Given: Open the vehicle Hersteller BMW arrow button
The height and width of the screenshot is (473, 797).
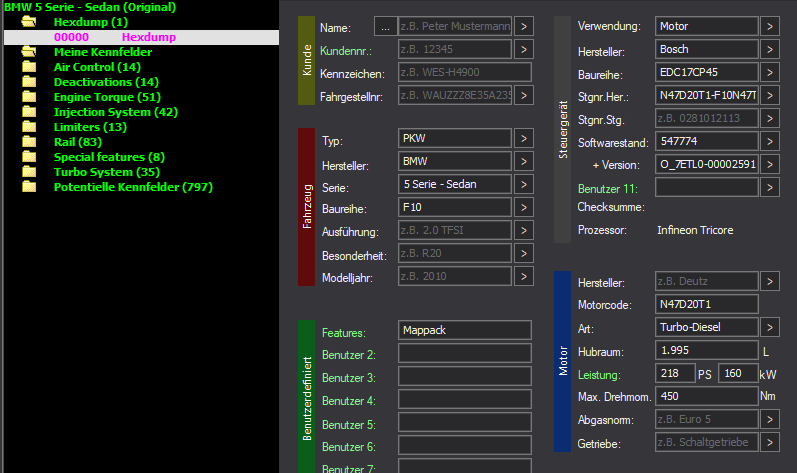Looking at the screenshot, I should (x=524, y=161).
